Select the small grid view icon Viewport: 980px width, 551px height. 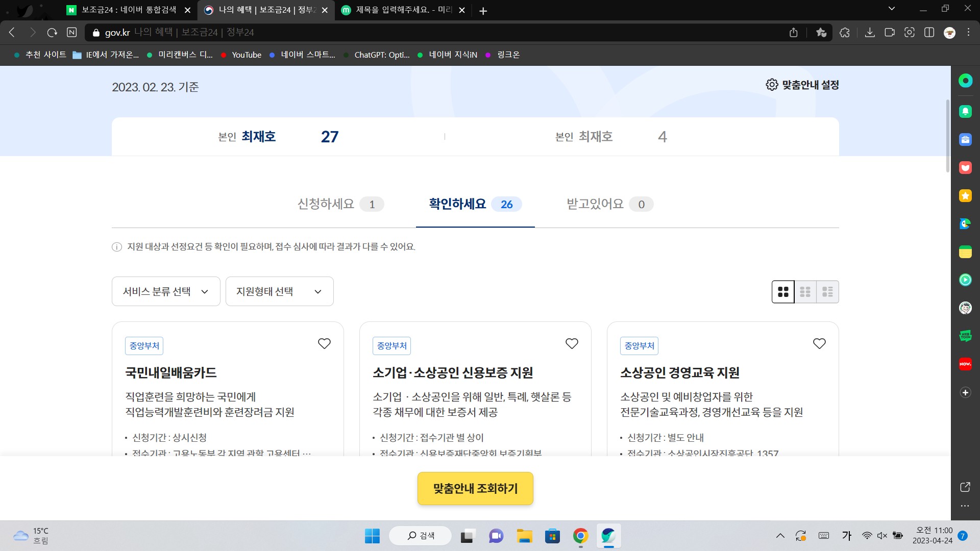(x=805, y=292)
